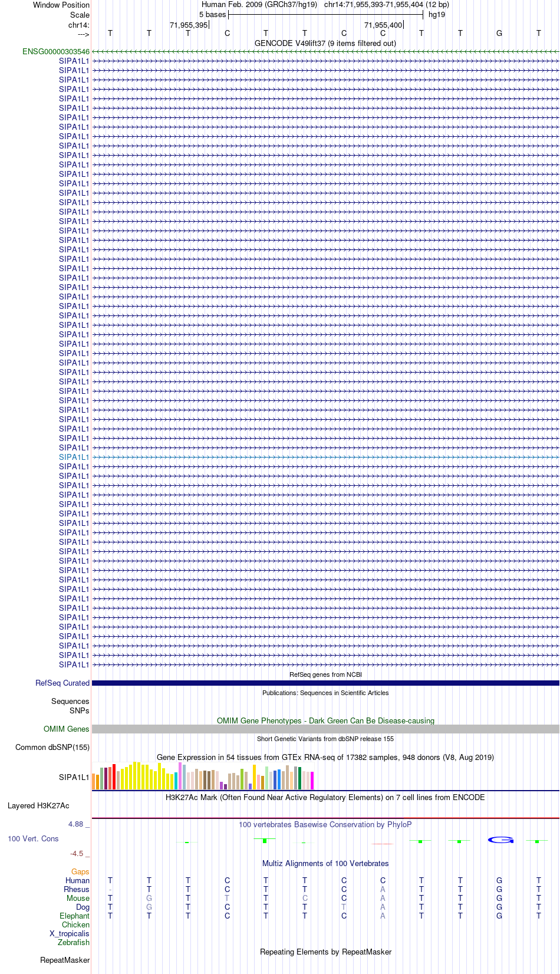Screen dimensions: 560x974
Task: Click the GENCODE V49lift37 track title
Action: point(325,43)
